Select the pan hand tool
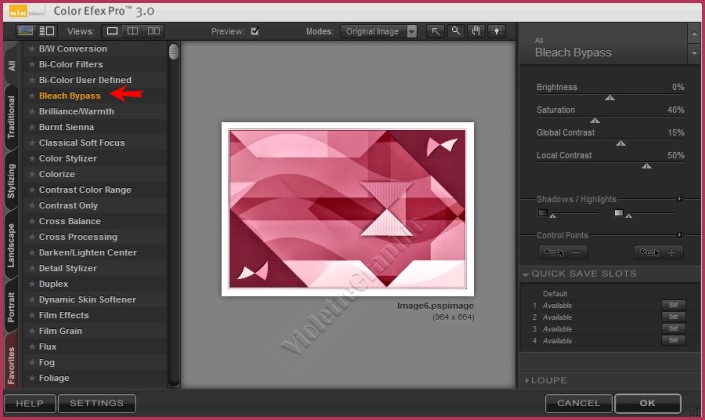 click(x=474, y=31)
